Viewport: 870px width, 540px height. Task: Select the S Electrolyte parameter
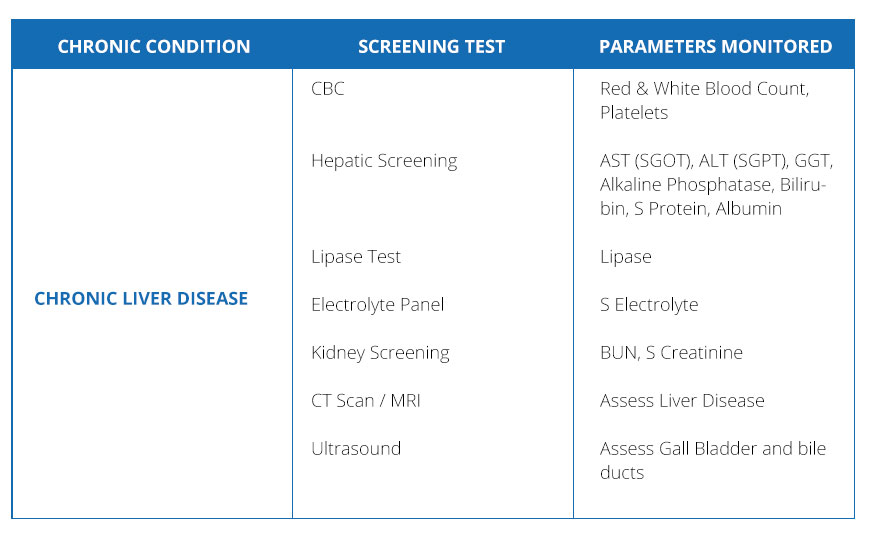649,304
